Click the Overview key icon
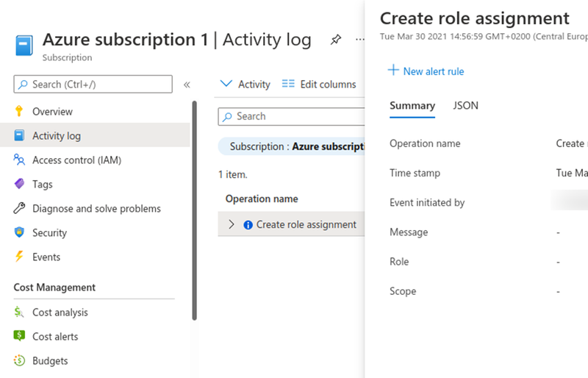This screenshot has width=588, height=378. [19, 112]
